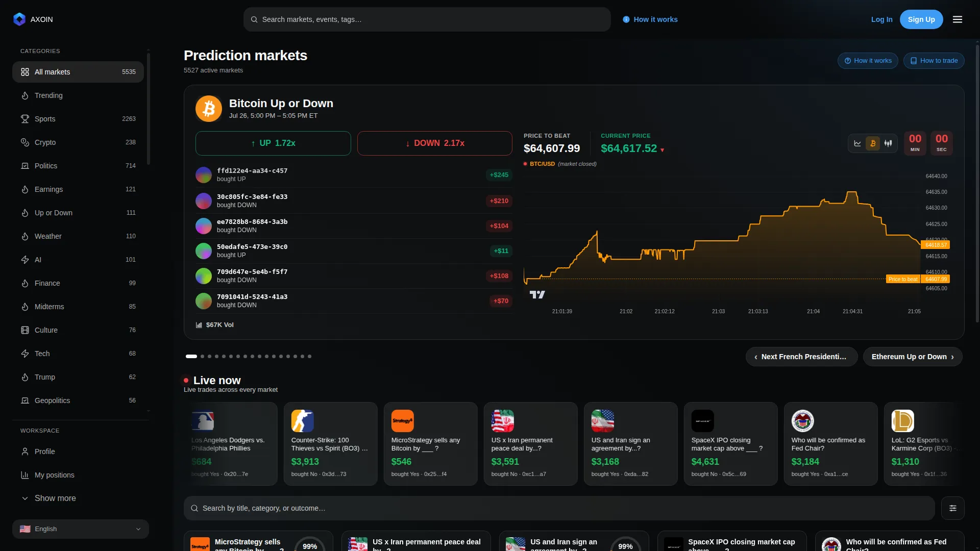Open Counter-Strike 100 Thieves vs Spirit card
This screenshot has height=551, width=980.
tap(331, 444)
